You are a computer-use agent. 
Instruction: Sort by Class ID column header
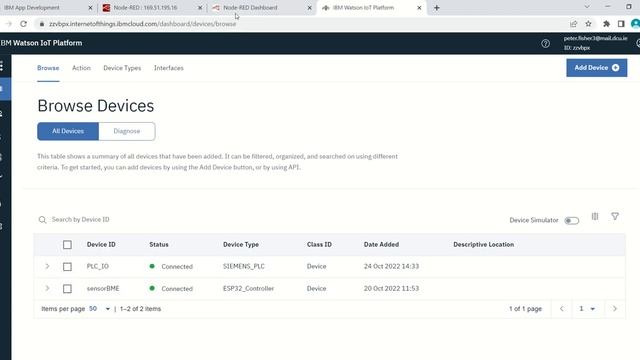coord(319,244)
